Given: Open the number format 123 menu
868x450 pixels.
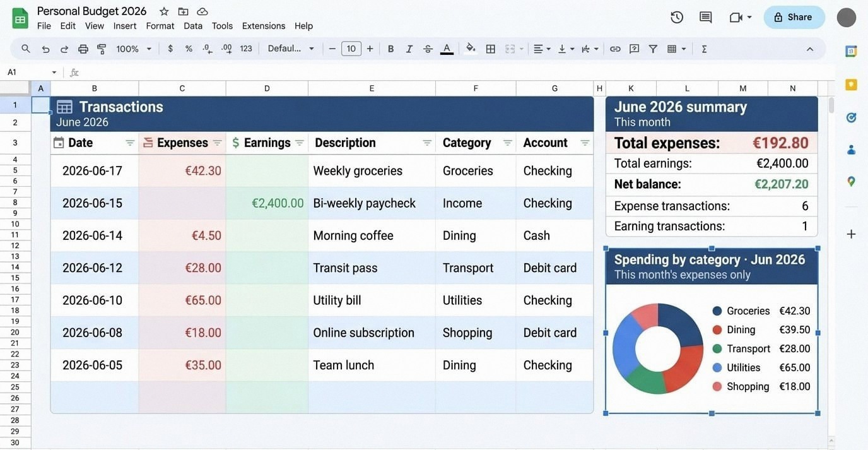Looking at the screenshot, I should click(x=246, y=49).
